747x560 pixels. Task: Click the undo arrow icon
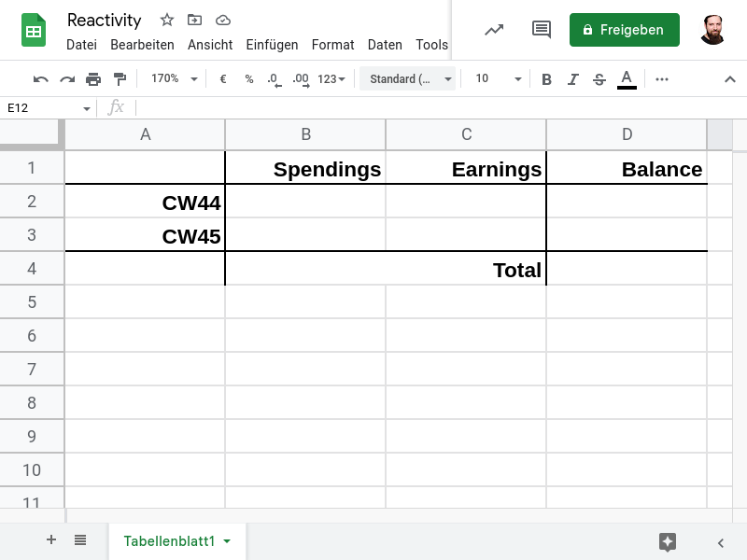click(41, 79)
